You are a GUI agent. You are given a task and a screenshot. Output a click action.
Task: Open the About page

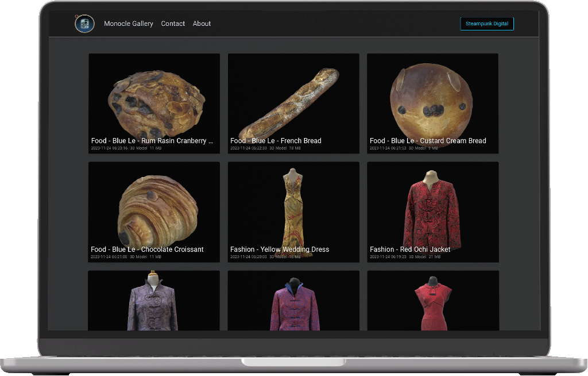(202, 24)
